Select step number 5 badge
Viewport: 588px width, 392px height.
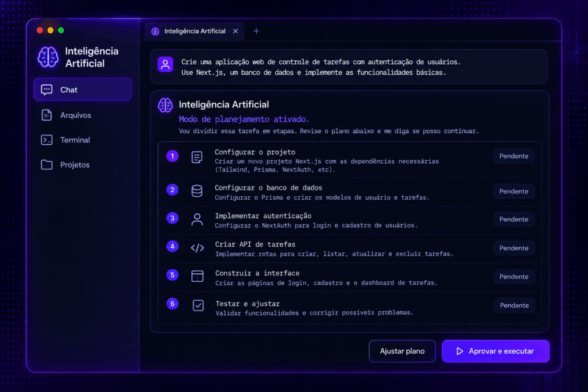172,275
